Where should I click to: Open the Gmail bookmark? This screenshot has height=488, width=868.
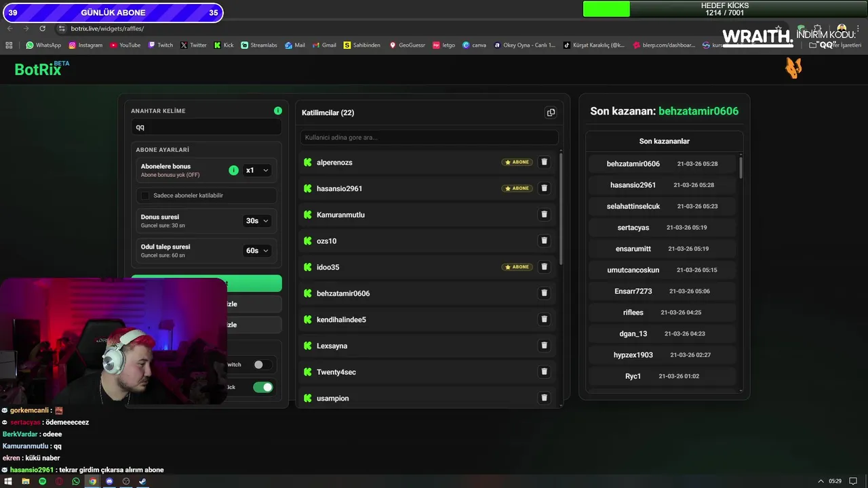coord(323,45)
